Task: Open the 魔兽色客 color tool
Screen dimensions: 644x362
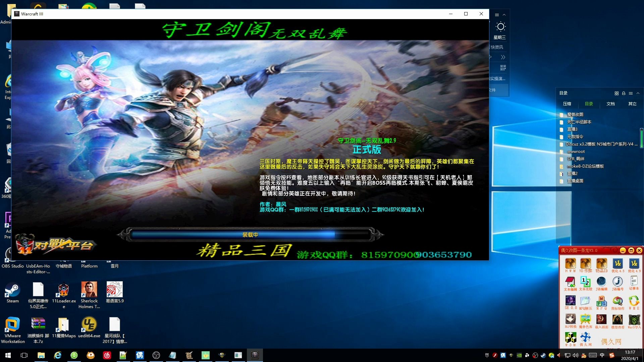Action: [586, 321]
